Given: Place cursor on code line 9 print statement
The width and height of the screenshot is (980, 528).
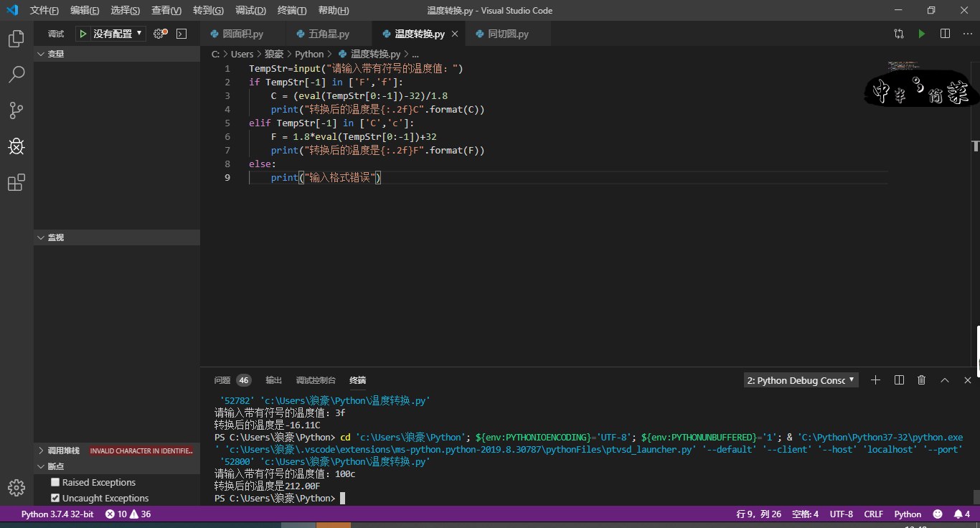Looking at the screenshot, I should tap(326, 177).
